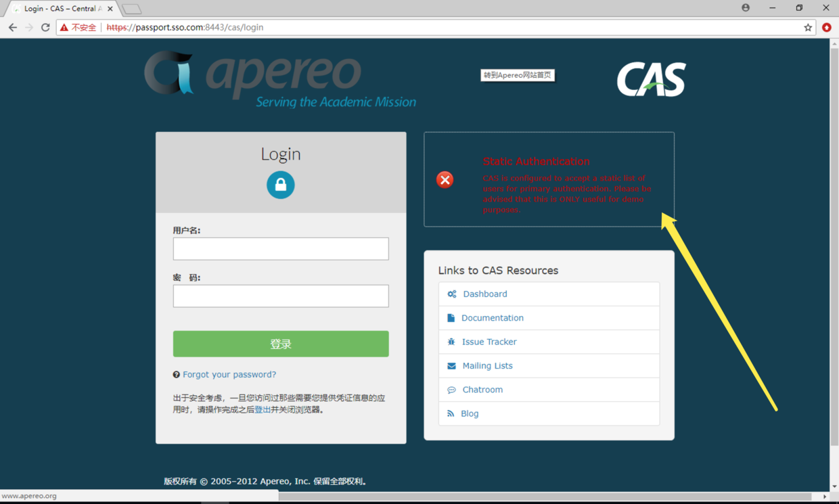Open the Forgot your password link
Screen dimensions: 839x504
[229, 375]
